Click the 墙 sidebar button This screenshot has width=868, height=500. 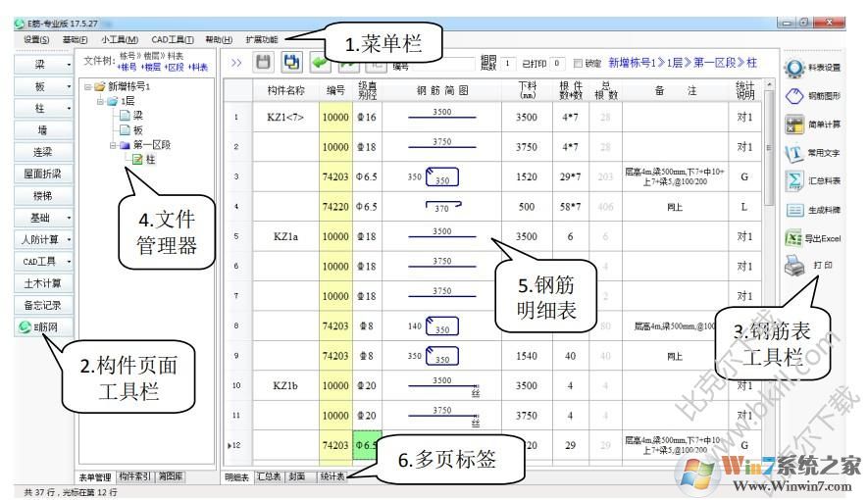point(43,130)
